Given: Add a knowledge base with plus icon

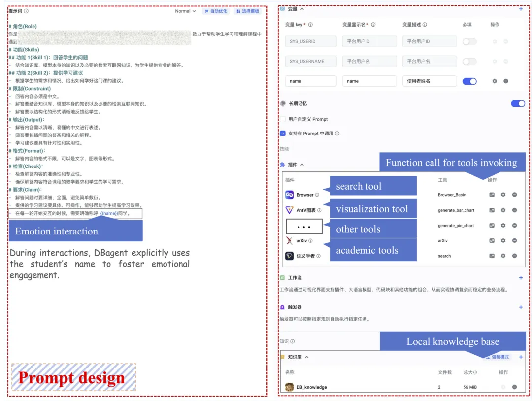Looking at the screenshot, I should coord(521,357).
